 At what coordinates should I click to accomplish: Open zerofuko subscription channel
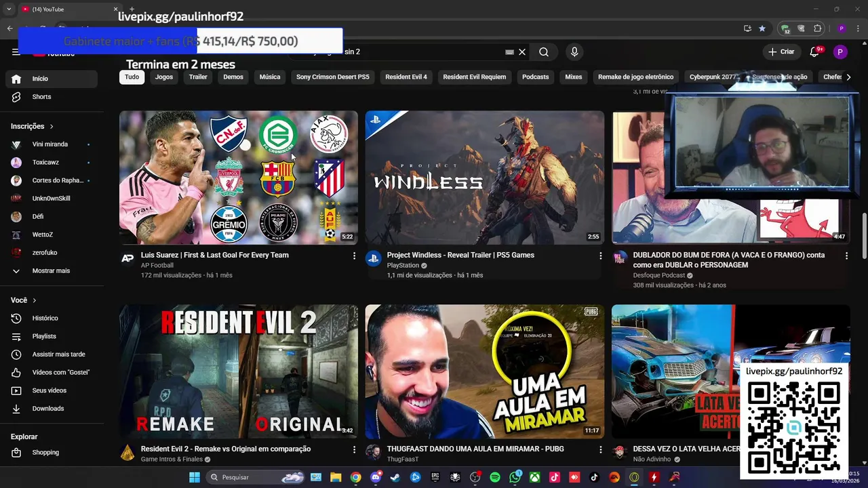(x=52, y=253)
